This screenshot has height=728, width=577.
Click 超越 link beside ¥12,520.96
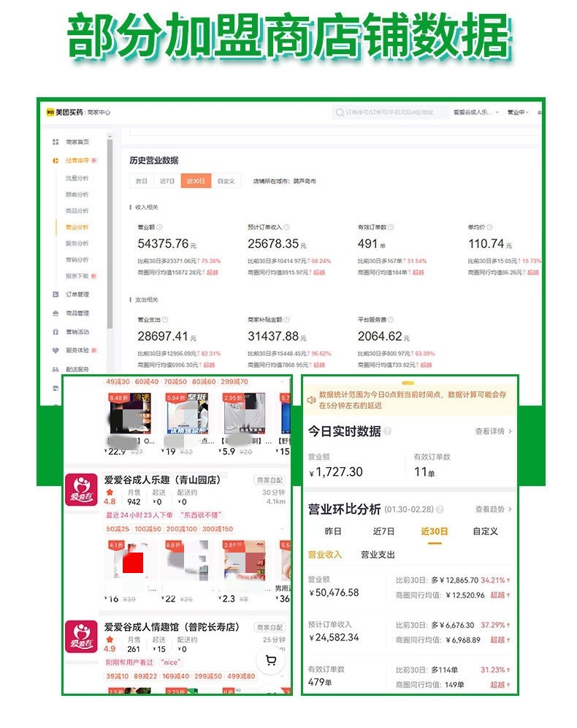pyautogui.click(x=497, y=595)
